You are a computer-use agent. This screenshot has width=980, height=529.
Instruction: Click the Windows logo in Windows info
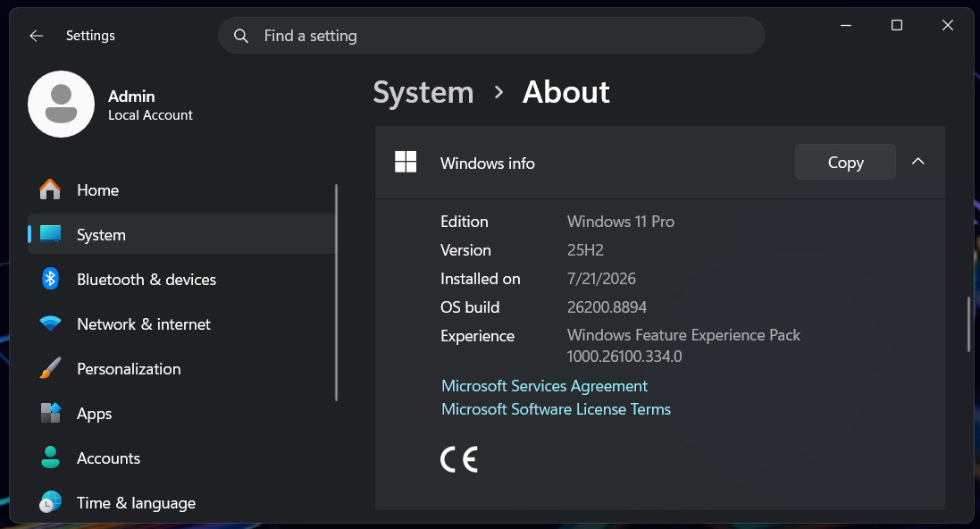(x=406, y=162)
